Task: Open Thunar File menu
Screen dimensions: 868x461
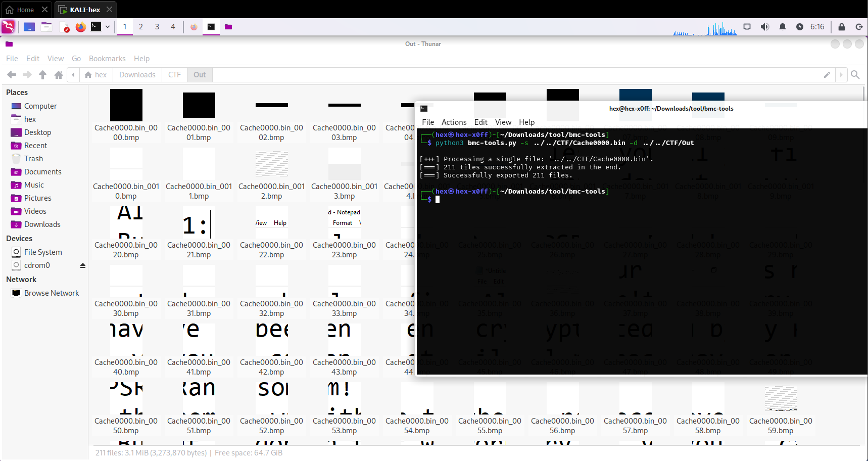Action: pos(12,59)
